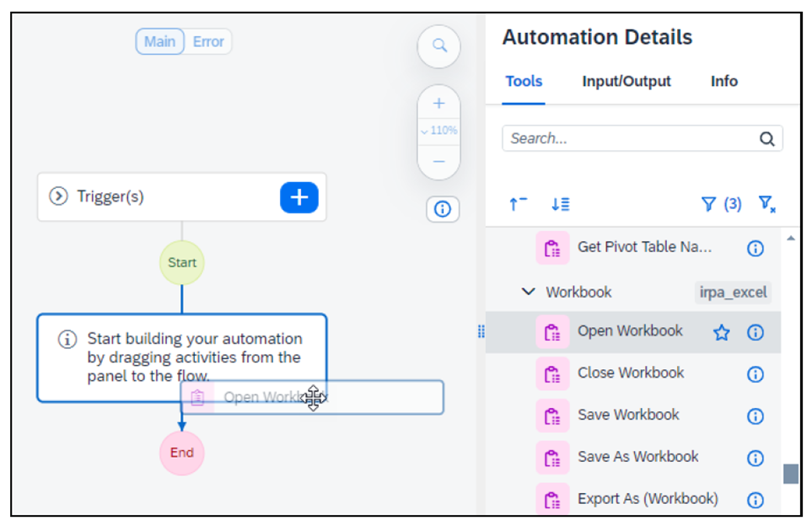Image resolution: width=812 pixels, height=526 pixels.
Task: Select the Start node
Action: coord(182,262)
